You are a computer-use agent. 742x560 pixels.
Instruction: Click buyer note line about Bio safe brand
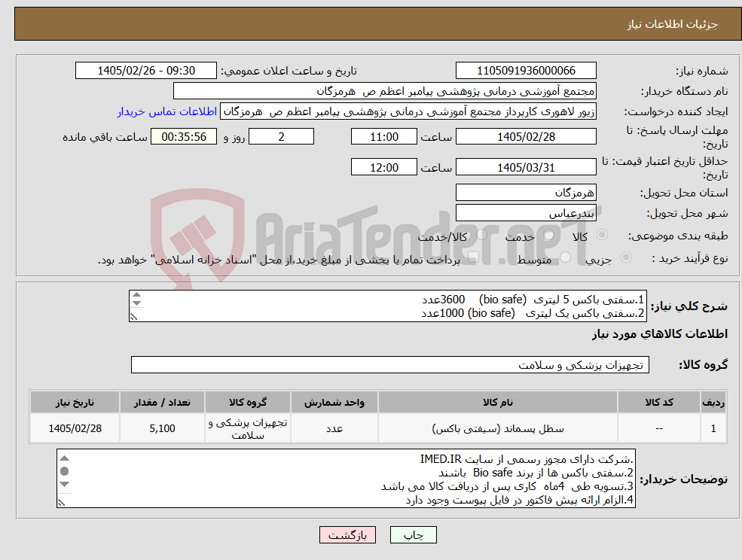tap(536, 473)
